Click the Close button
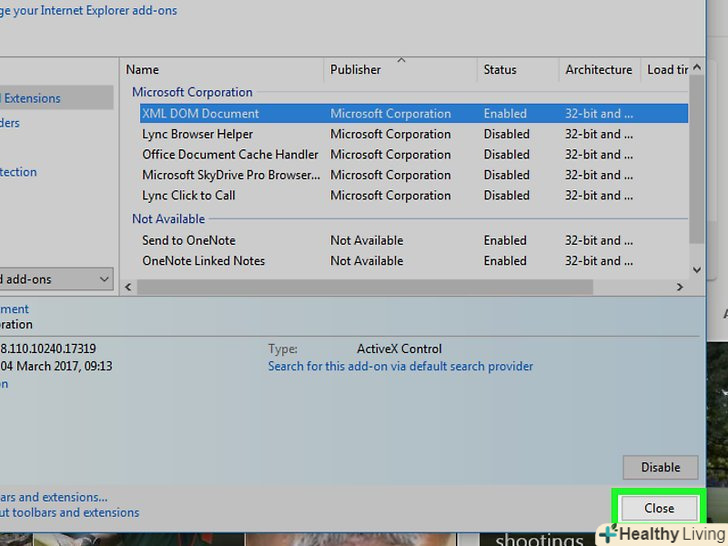The image size is (728, 546). pos(658,509)
